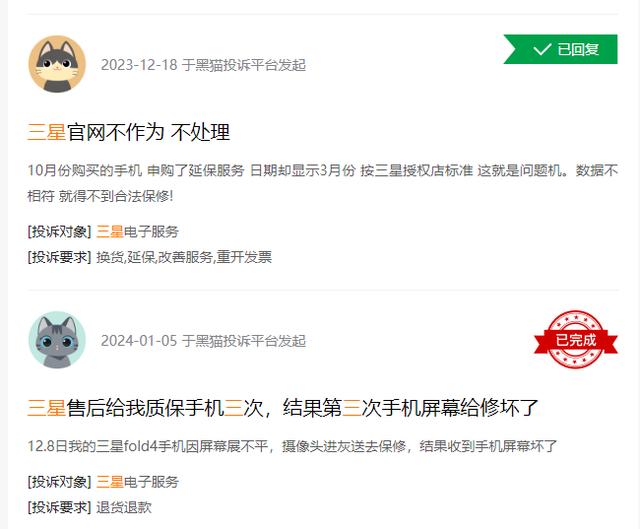Screen dimensions: 640x529
Task: Click the checkmark inside the 已回复 badge
Action: point(542,50)
